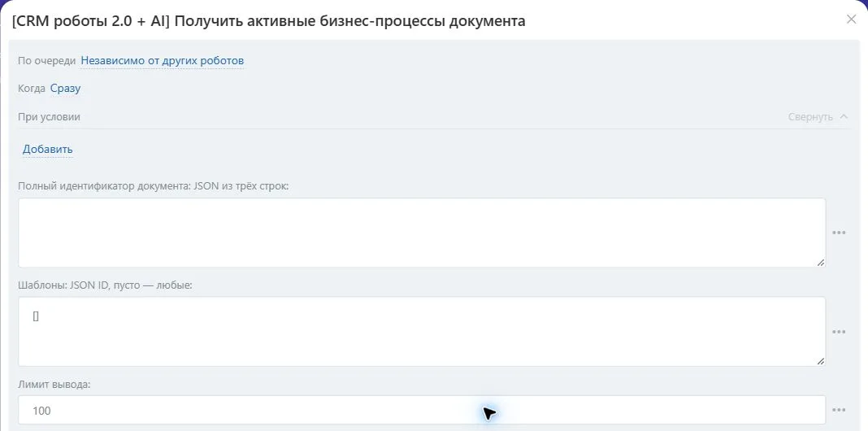868x431 pixels.
Task: Collapse the condition section via Свернуть
Action: point(818,117)
